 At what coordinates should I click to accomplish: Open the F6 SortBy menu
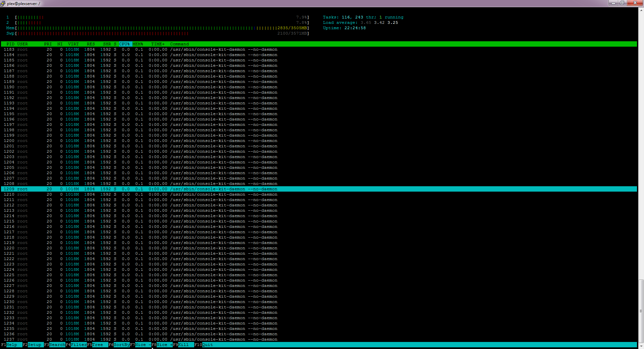click(x=119, y=345)
